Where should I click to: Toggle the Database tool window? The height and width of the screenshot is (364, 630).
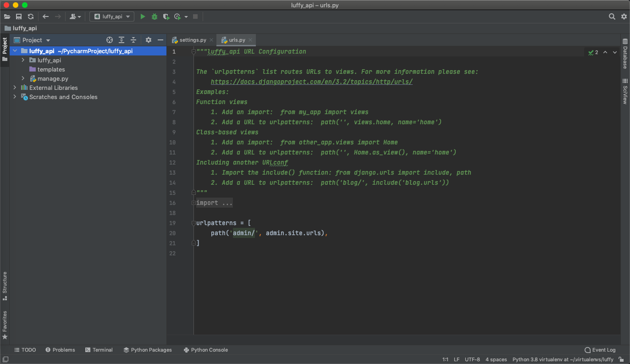tap(624, 54)
